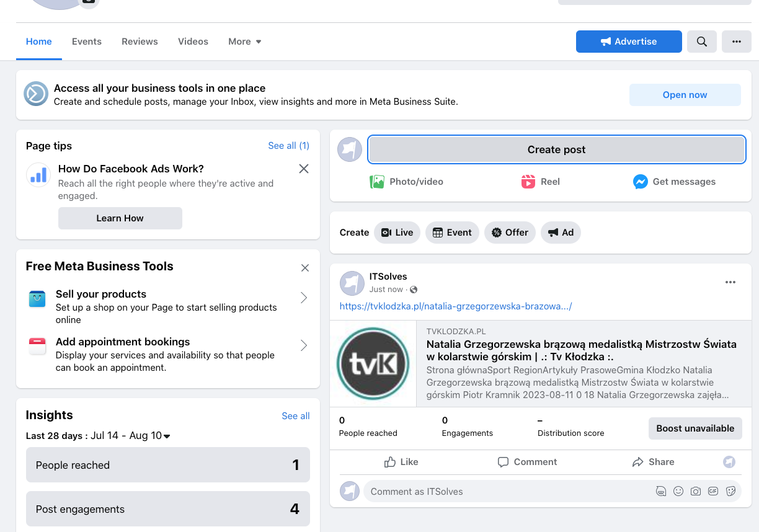This screenshot has width=759, height=532.
Task: Select the Get messages option
Action: click(x=674, y=182)
